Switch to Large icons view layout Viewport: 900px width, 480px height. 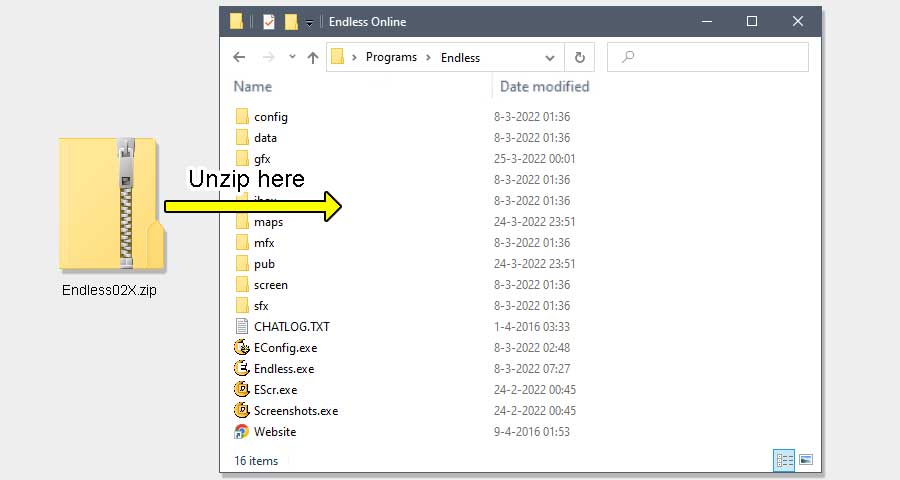806,460
